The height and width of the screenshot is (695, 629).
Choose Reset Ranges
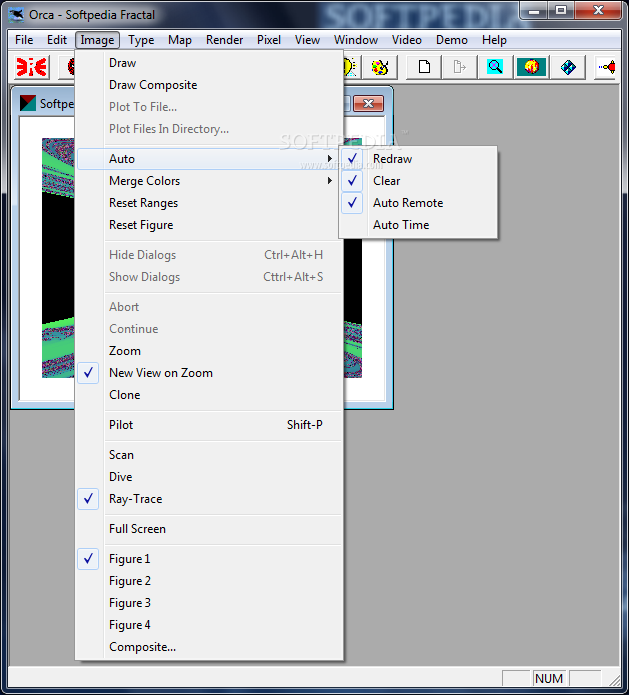click(209, 203)
